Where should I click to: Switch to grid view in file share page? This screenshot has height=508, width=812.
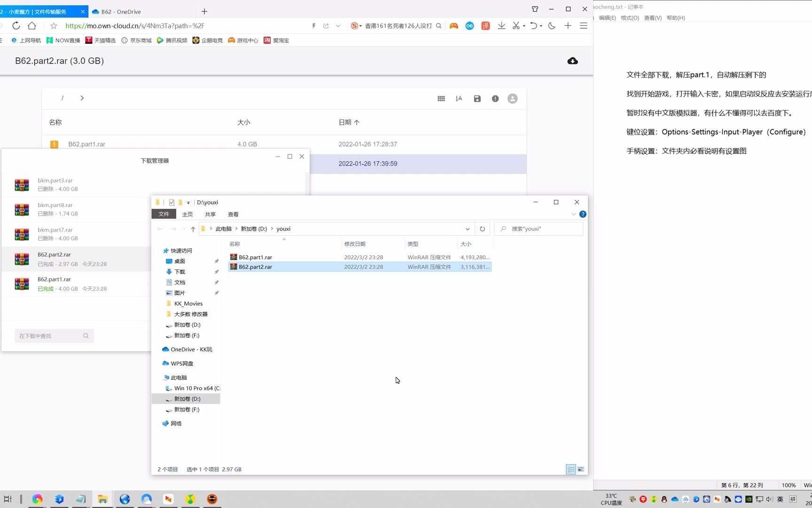pyautogui.click(x=441, y=99)
